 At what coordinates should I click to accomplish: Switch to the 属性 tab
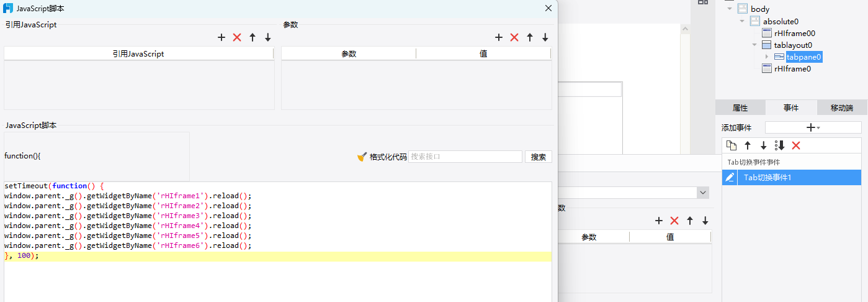pyautogui.click(x=740, y=108)
